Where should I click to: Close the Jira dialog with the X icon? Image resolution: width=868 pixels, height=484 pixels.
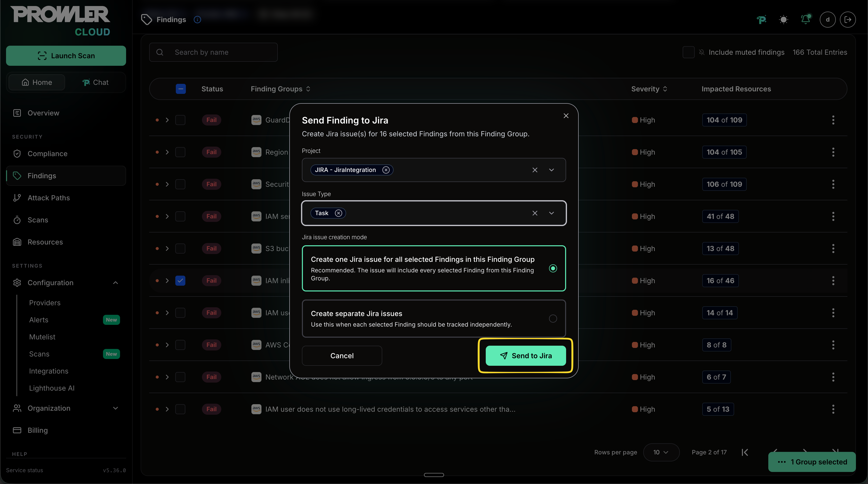[566, 116]
